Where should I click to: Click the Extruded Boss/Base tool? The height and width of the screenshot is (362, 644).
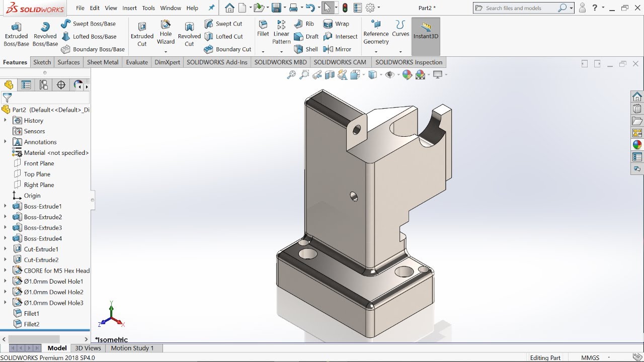click(17, 34)
